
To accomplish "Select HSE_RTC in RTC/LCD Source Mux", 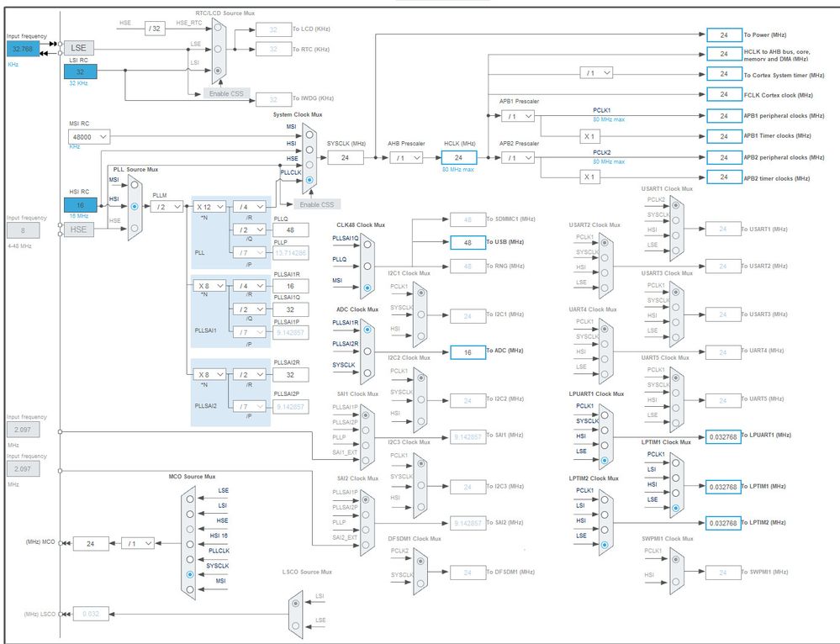I will click(x=218, y=27).
